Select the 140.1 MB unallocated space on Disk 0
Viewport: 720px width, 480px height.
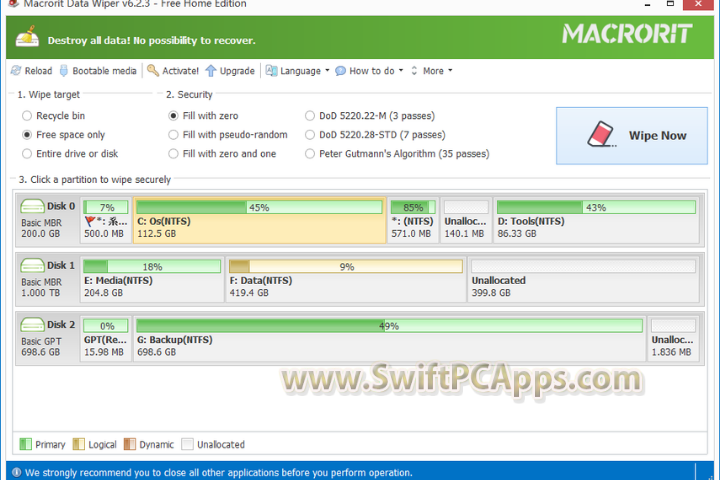[466, 220]
